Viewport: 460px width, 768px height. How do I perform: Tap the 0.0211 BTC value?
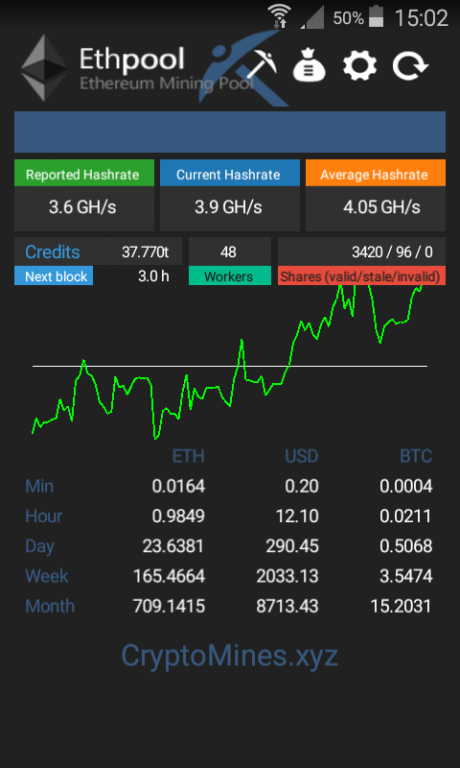[x=405, y=516]
